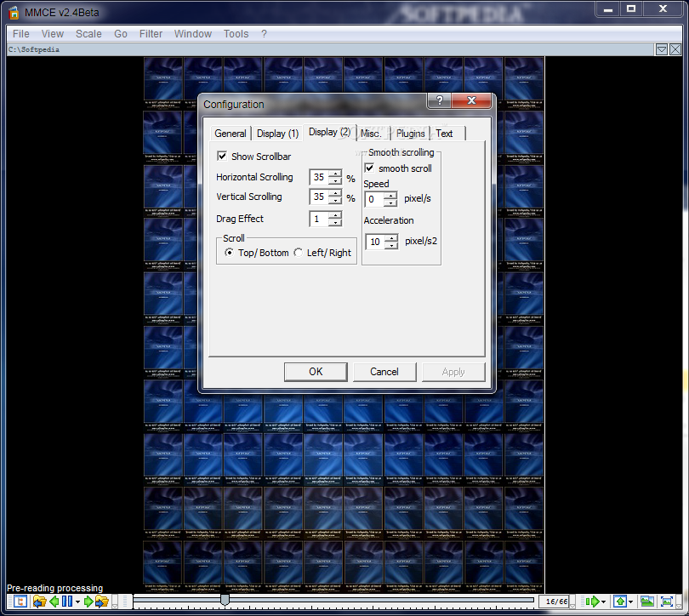The height and width of the screenshot is (616, 689).
Task: Click the Speed pixel/s value field
Action: pyautogui.click(x=374, y=199)
